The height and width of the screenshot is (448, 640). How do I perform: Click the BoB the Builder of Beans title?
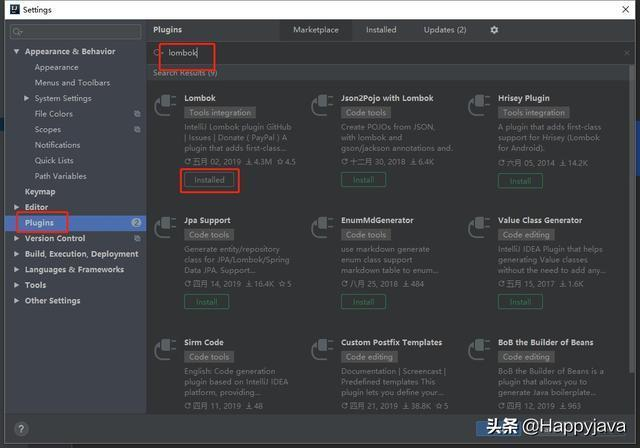pos(545,342)
